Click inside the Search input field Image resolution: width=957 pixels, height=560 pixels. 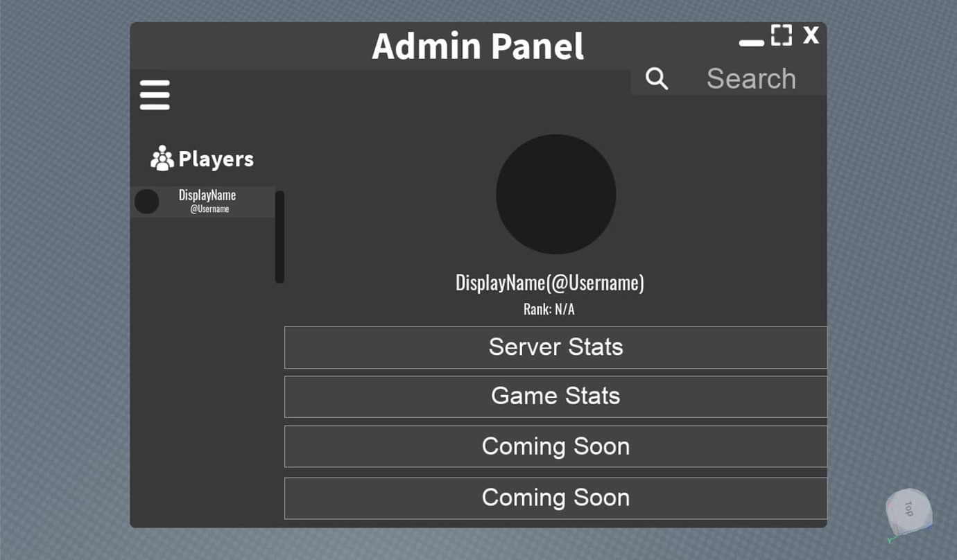751,78
